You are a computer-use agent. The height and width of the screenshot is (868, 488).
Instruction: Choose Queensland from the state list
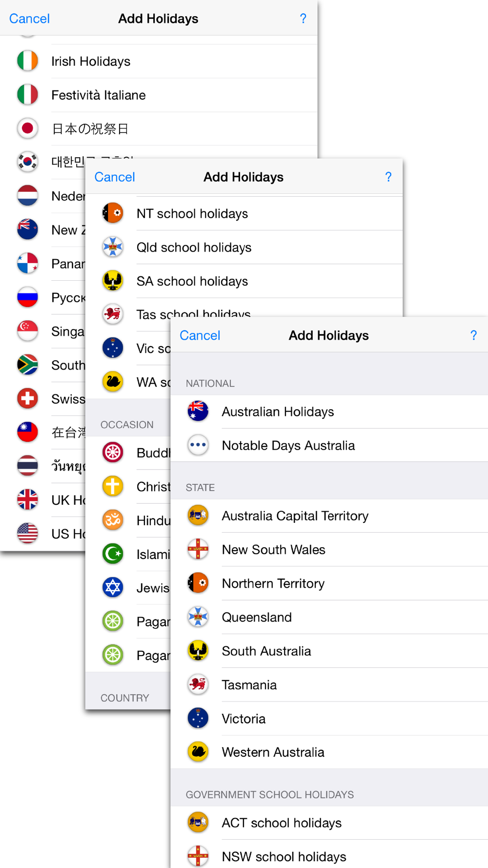329,617
